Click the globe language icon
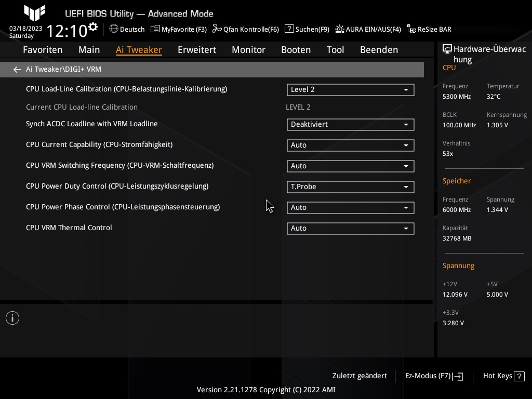 click(x=114, y=29)
